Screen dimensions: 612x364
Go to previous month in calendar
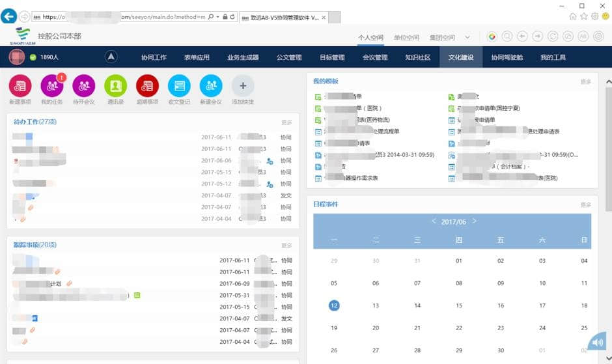[x=434, y=221]
